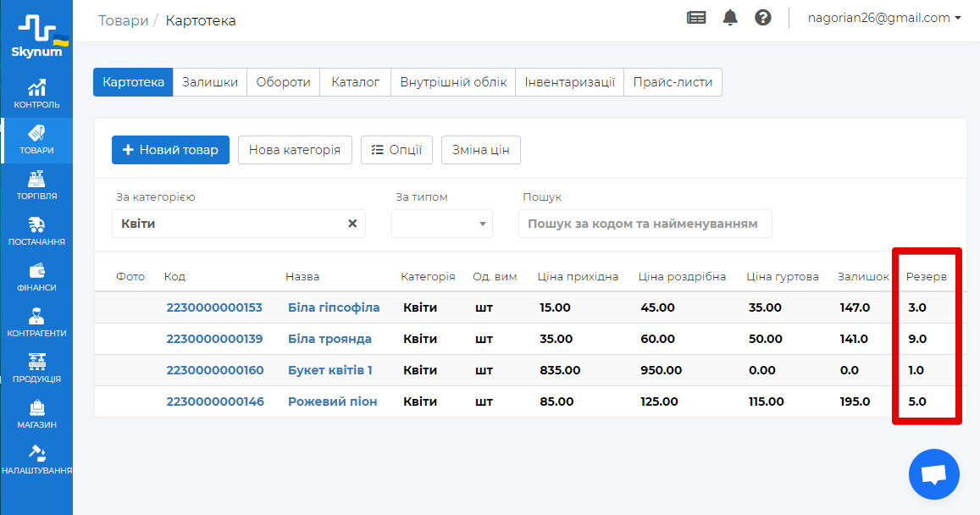Open the Торгівля cash register section
This screenshot has height=515, width=980.
click(x=36, y=186)
